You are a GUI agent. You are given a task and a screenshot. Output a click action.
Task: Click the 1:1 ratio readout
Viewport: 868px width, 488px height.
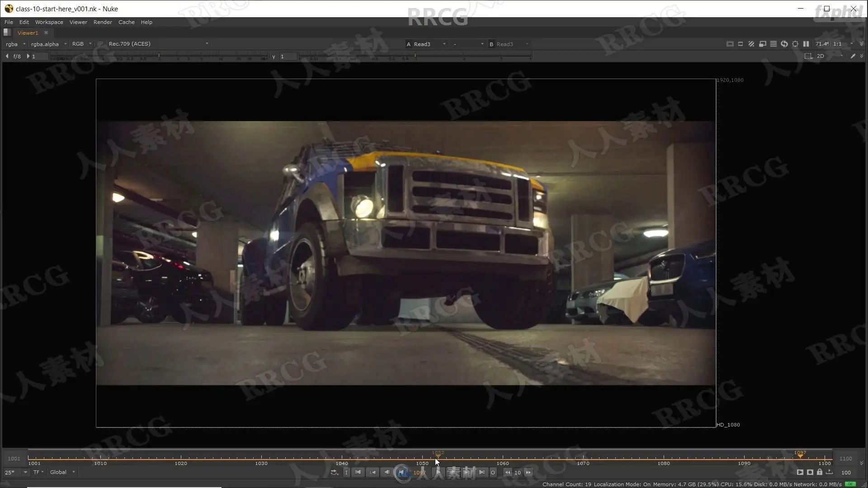click(x=838, y=44)
